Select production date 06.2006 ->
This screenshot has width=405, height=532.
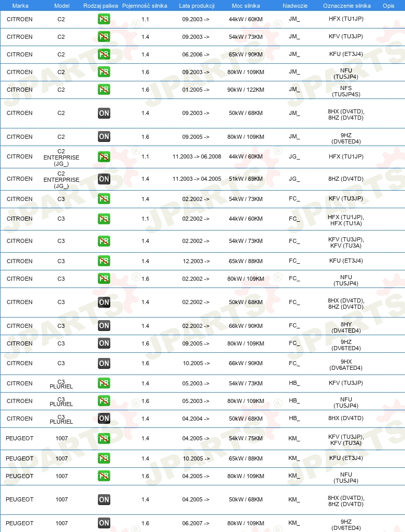(196, 54)
